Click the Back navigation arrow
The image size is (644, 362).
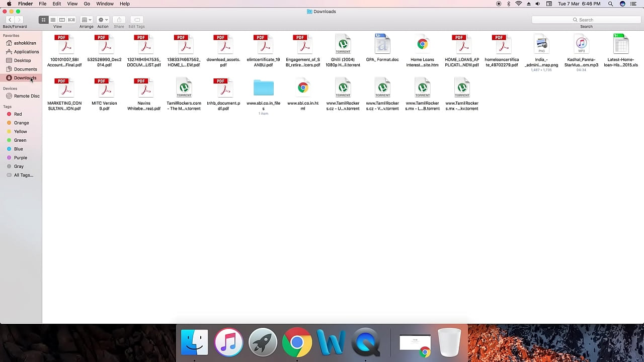[10, 20]
